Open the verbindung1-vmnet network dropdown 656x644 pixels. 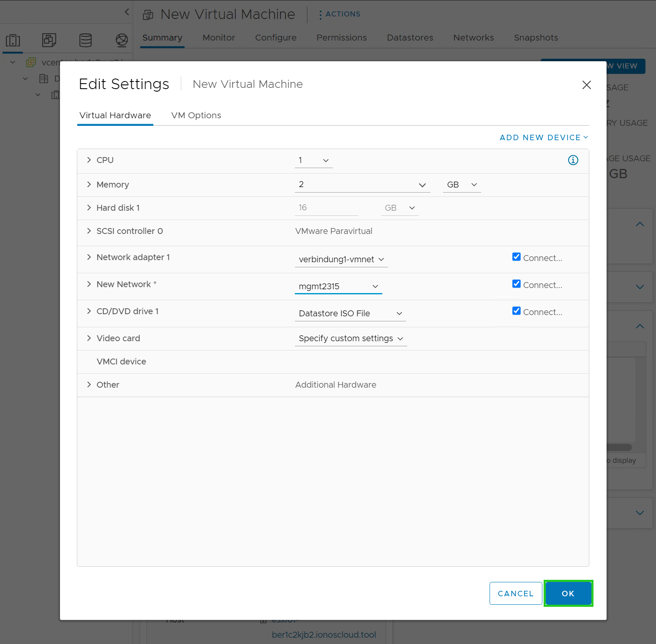click(x=341, y=259)
